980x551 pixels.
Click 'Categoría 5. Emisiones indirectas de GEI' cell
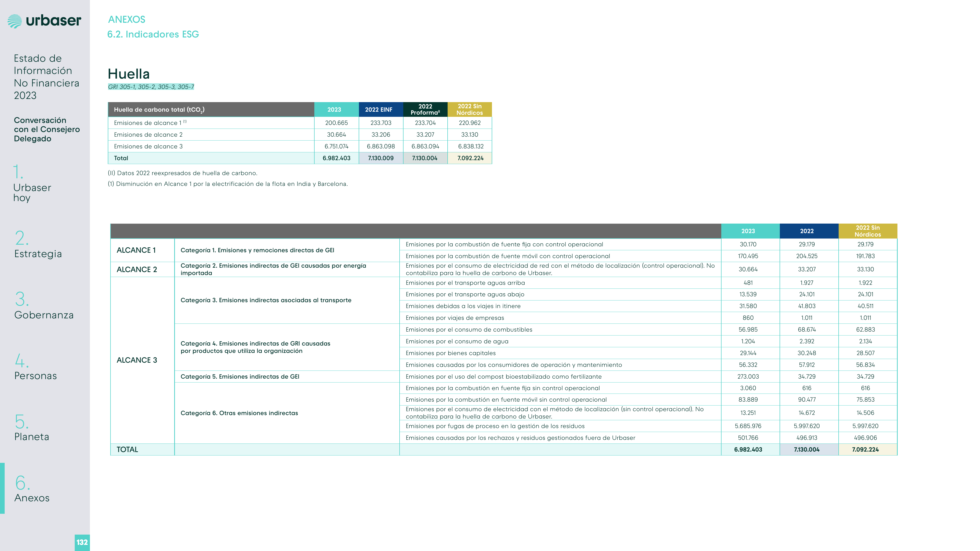point(287,376)
